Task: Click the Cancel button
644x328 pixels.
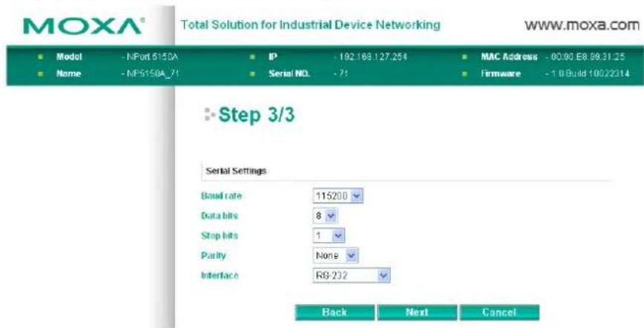Action: click(x=499, y=312)
